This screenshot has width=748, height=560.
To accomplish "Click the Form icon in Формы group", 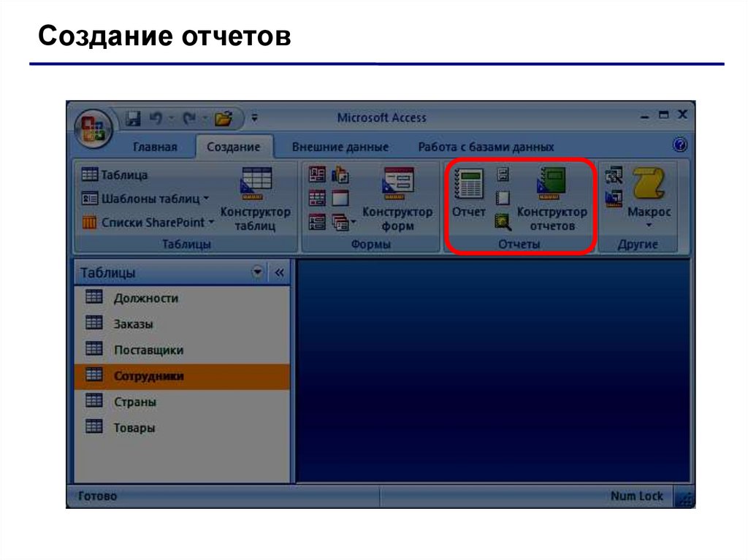I will pyautogui.click(x=317, y=174).
